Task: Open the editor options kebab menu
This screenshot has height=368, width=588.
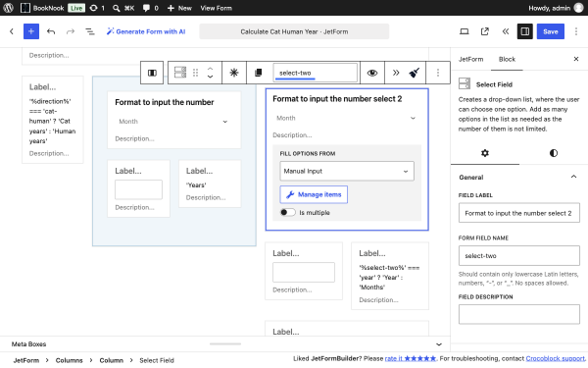Action: 576,31
